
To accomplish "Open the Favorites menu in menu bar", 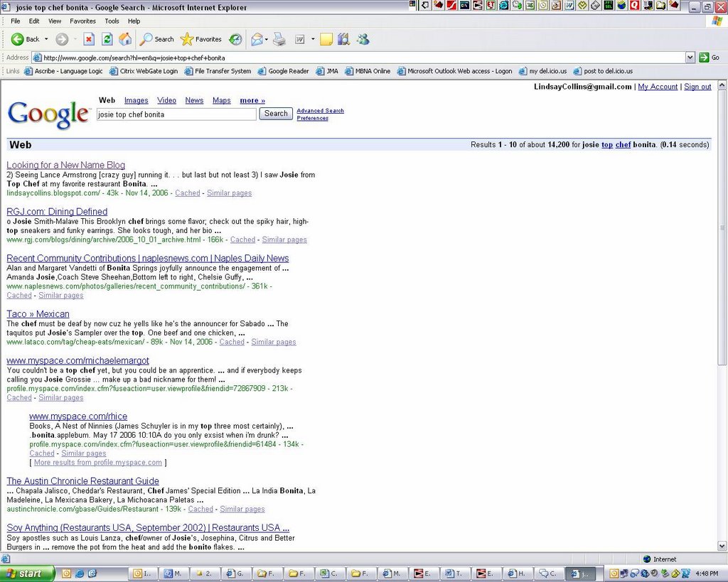I will click(82, 21).
